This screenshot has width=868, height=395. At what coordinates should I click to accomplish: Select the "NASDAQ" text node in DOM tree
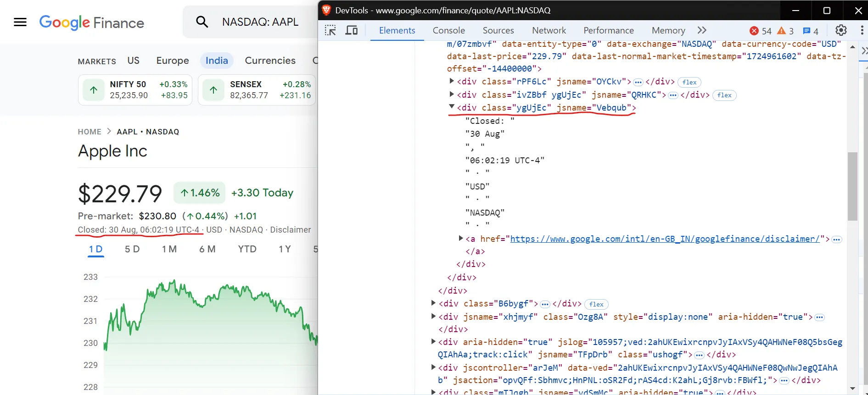(x=485, y=213)
